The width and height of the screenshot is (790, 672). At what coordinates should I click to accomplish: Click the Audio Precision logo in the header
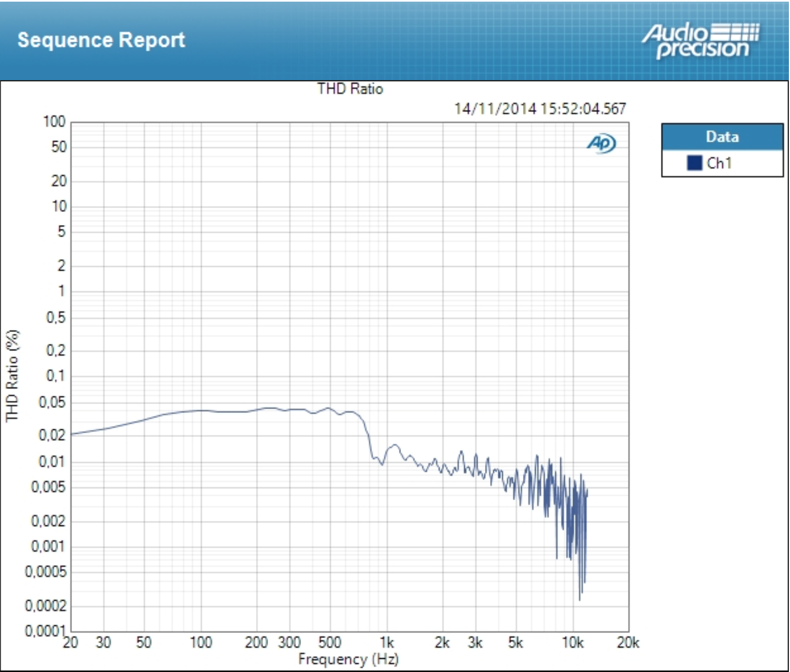(x=701, y=40)
